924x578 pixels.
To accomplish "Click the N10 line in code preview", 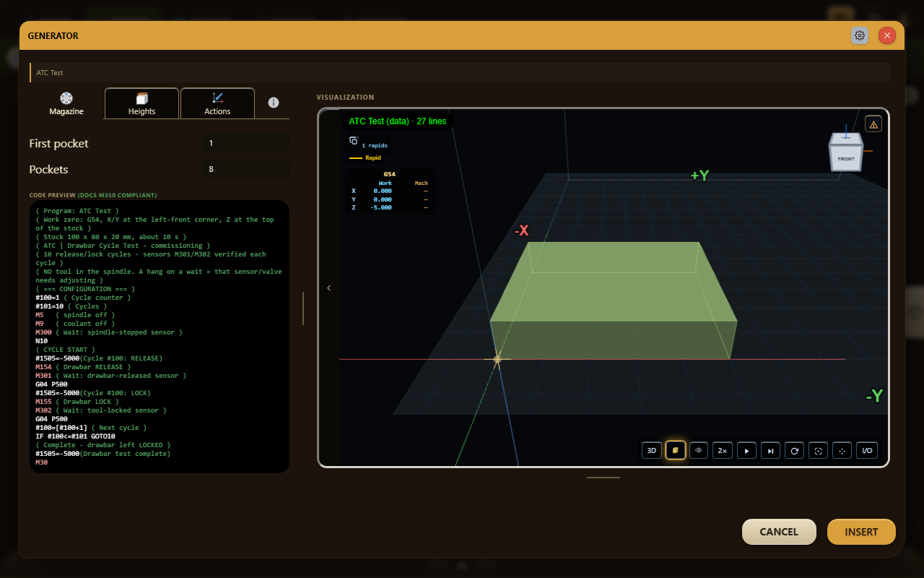I will [x=42, y=341].
